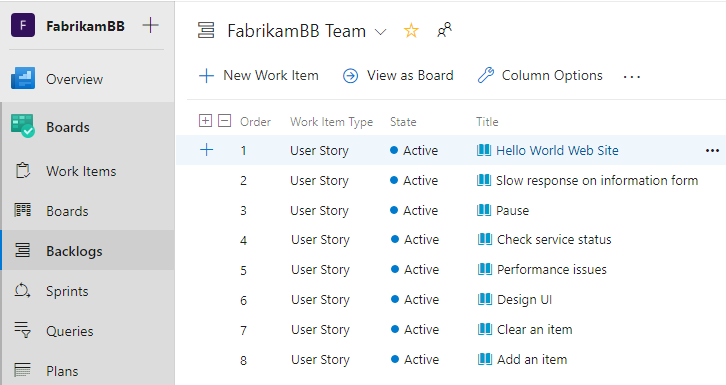Open the team members people icon
The image size is (726, 385).
coord(444,30)
